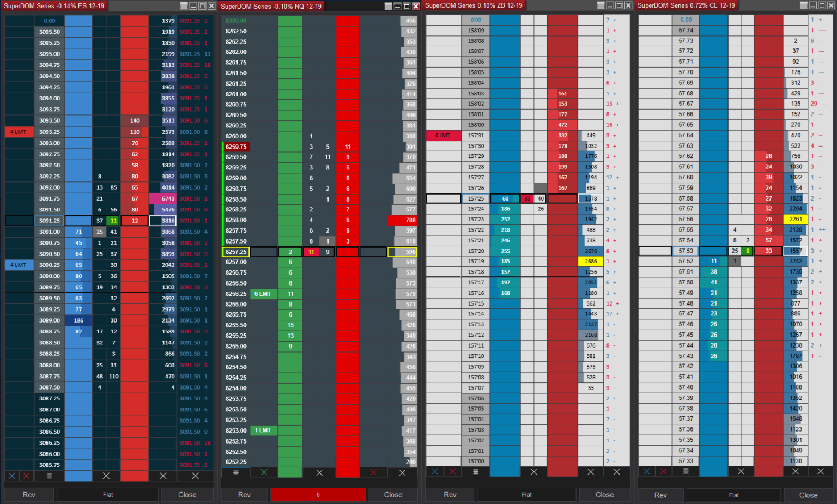
Task: Click the blue cancel-buy-orders X icon on ES DOM
Action: [x=11, y=476]
